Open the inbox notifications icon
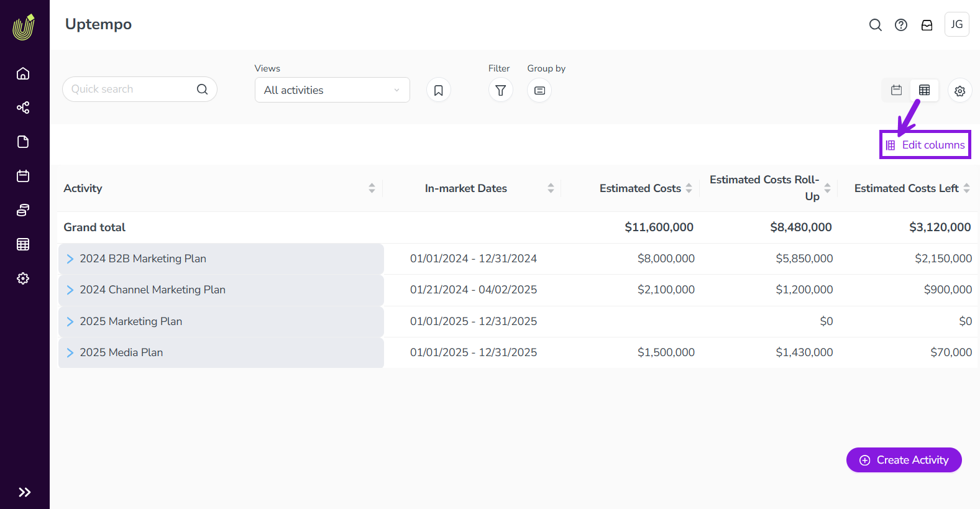The width and height of the screenshot is (980, 509). click(927, 25)
